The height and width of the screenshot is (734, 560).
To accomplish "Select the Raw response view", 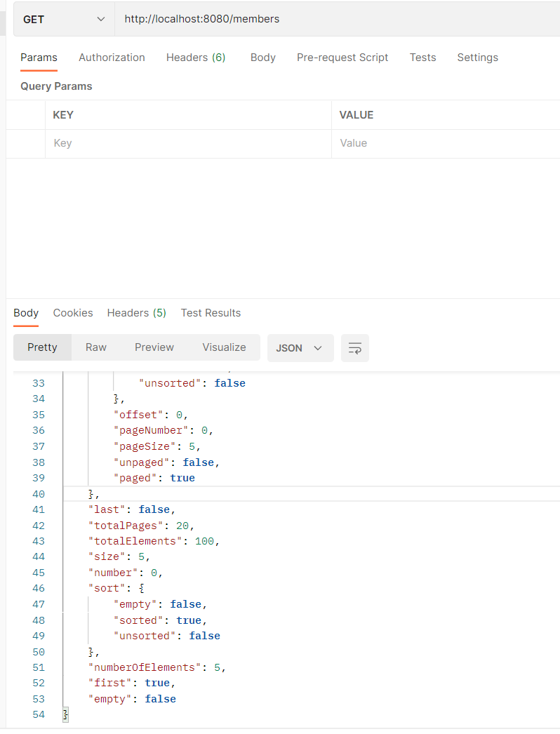I will 95,347.
